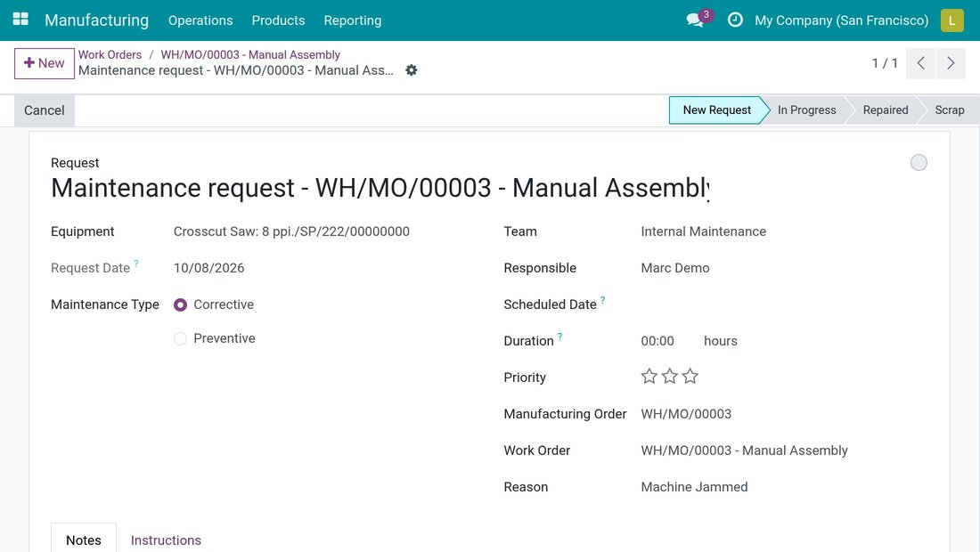Go to next record arrow
980x552 pixels.
[x=951, y=63]
